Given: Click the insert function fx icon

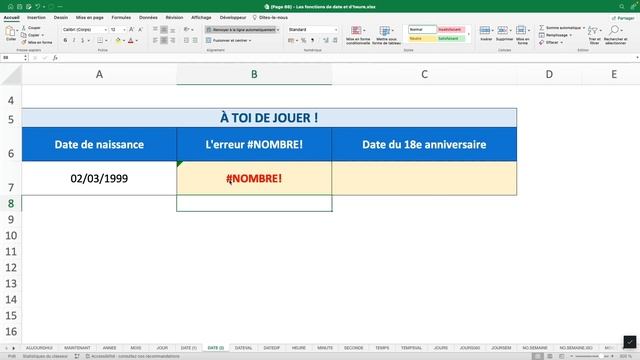Looking at the screenshot, I should [x=55, y=58].
